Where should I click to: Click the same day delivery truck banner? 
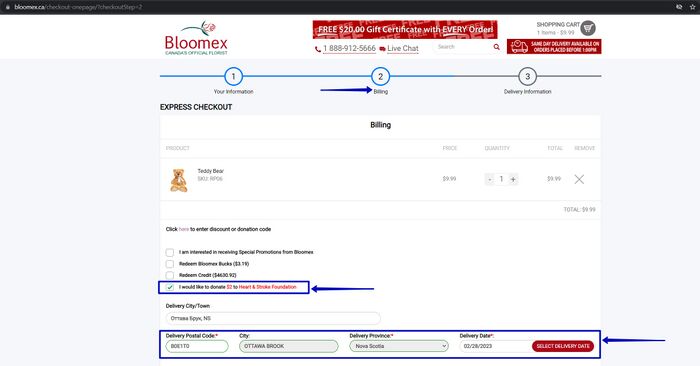[554, 46]
